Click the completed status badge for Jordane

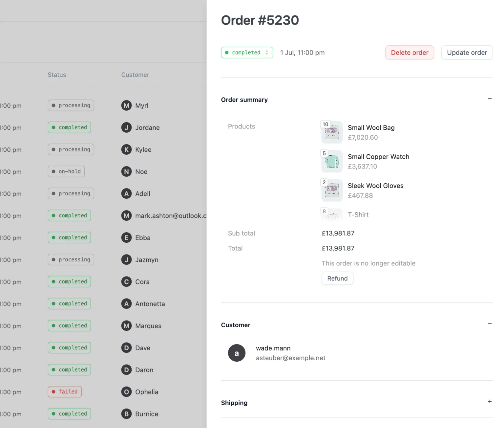[x=69, y=127]
